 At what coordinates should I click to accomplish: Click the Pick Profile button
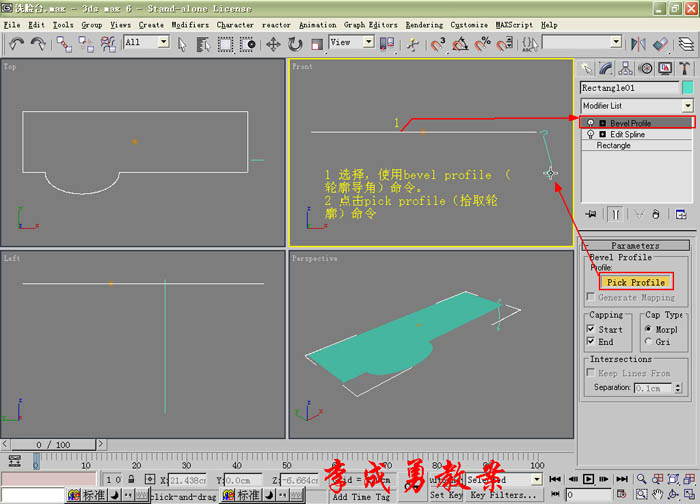pyautogui.click(x=636, y=282)
